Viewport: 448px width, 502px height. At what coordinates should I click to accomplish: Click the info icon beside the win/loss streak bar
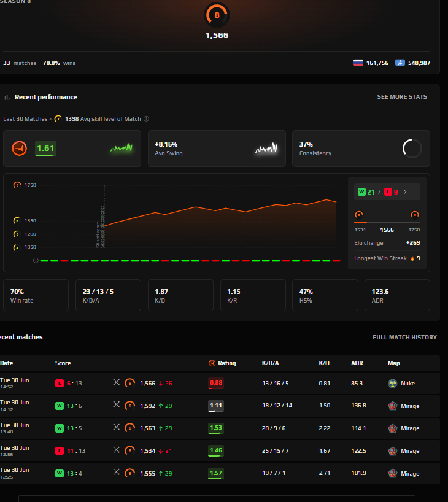[36, 261]
